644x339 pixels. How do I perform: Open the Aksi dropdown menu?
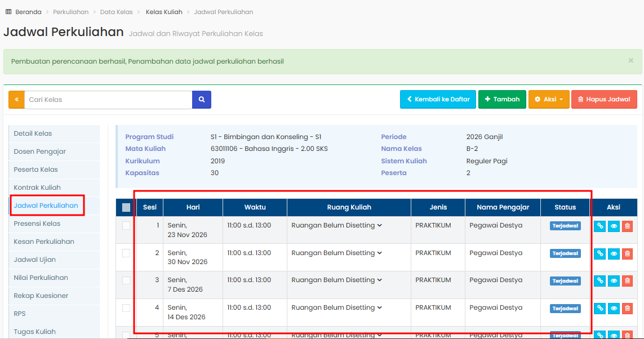548,100
